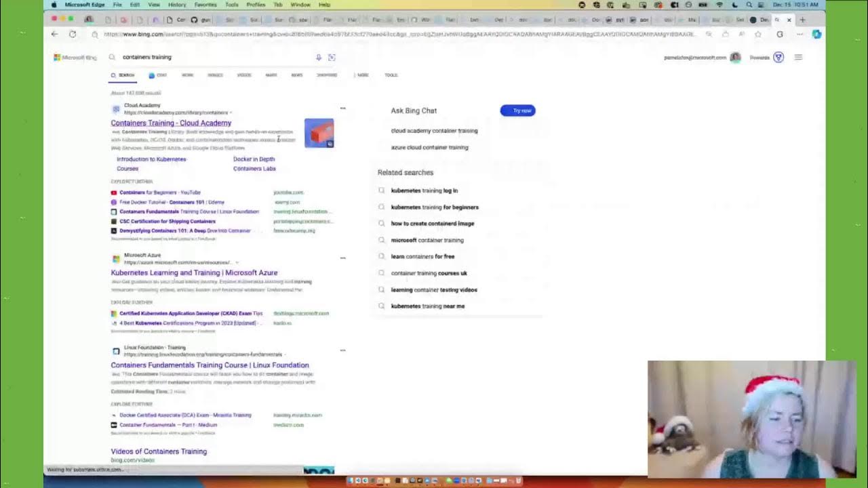Click the Cloud Academy site favicon
The height and width of the screenshot is (488, 868).
[116, 108]
